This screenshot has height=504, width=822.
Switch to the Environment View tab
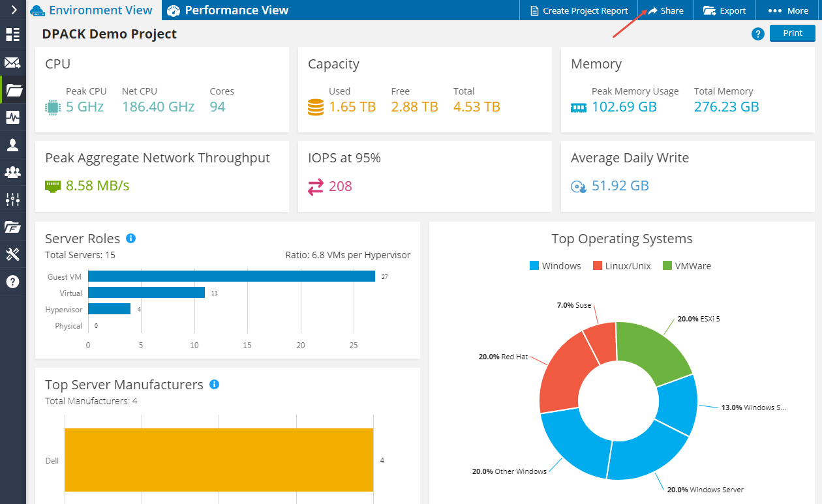coord(91,10)
